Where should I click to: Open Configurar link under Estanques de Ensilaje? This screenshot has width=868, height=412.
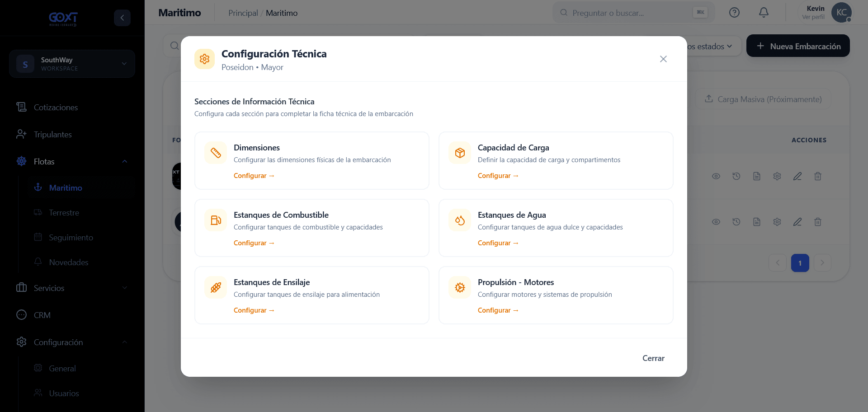(x=254, y=310)
